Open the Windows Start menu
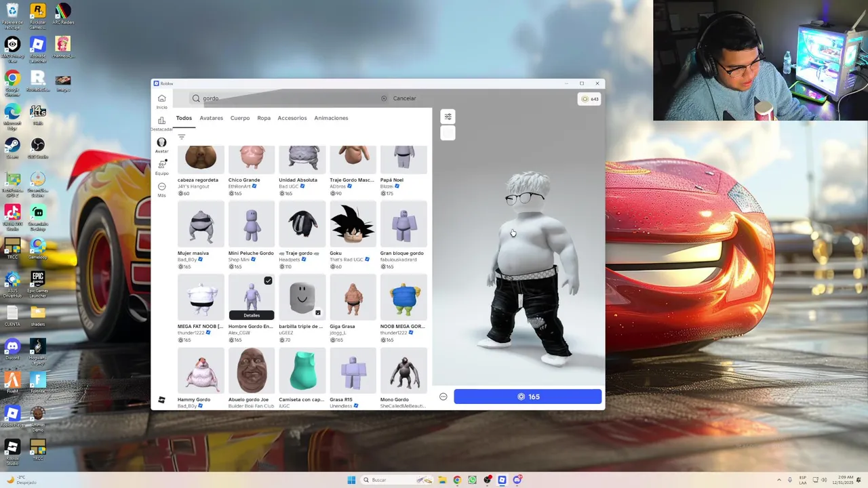 click(351, 480)
